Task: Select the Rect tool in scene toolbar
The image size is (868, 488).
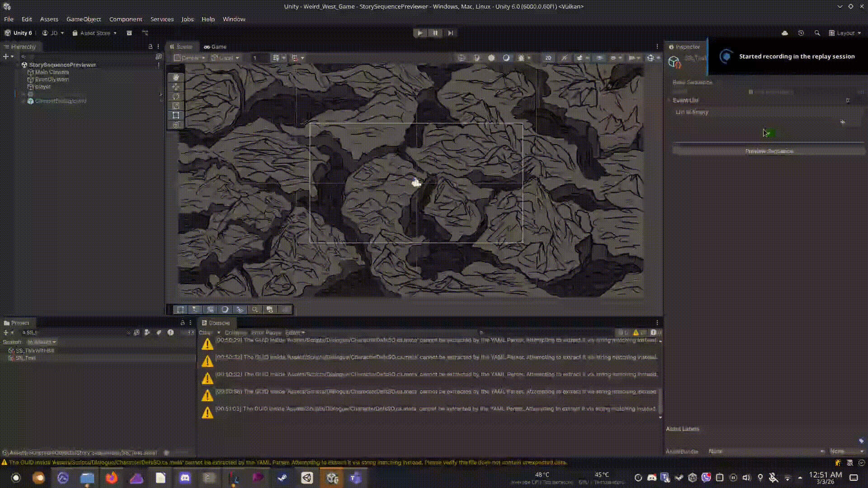Action: (176, 115)
